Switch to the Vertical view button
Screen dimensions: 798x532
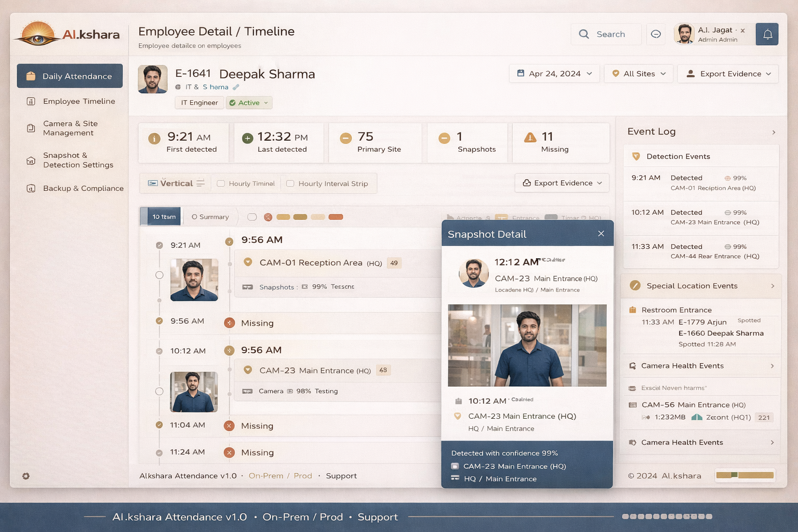(x=176, y=183)
